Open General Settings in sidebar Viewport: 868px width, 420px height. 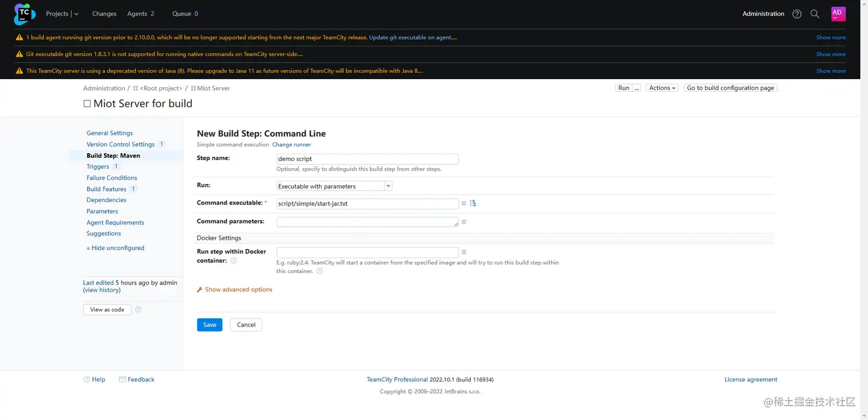tap(110, 133)
